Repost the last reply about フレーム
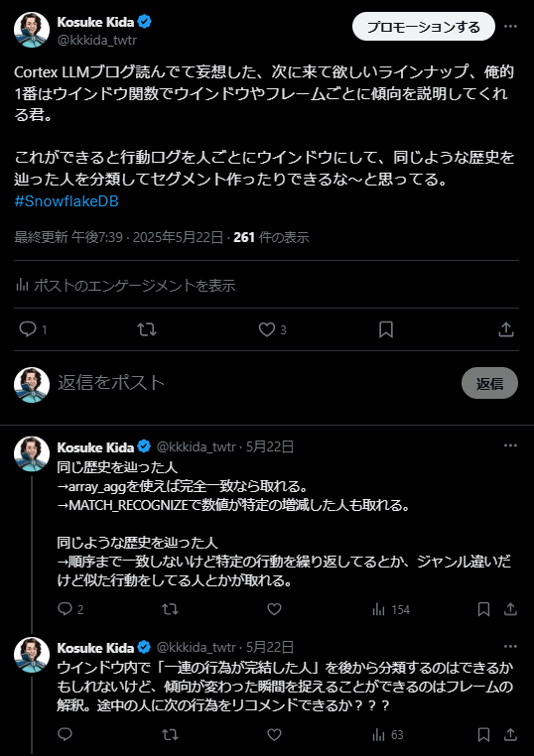 coord(170,735)
